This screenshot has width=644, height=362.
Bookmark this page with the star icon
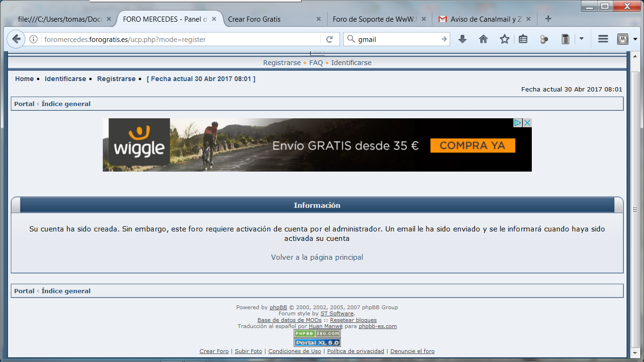click(x=504, y=40)
